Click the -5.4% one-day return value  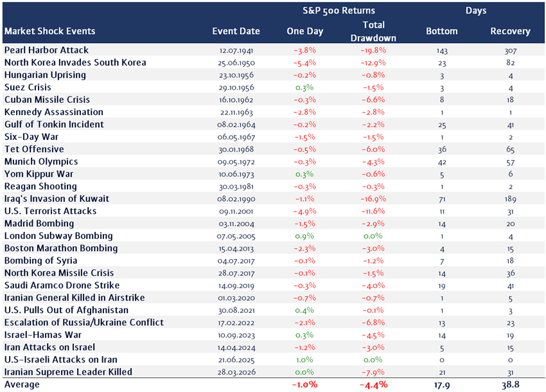304,63
